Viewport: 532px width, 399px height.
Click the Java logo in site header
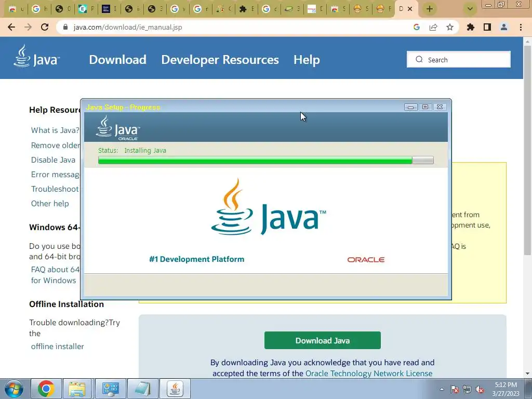click(x=37, y=56)
